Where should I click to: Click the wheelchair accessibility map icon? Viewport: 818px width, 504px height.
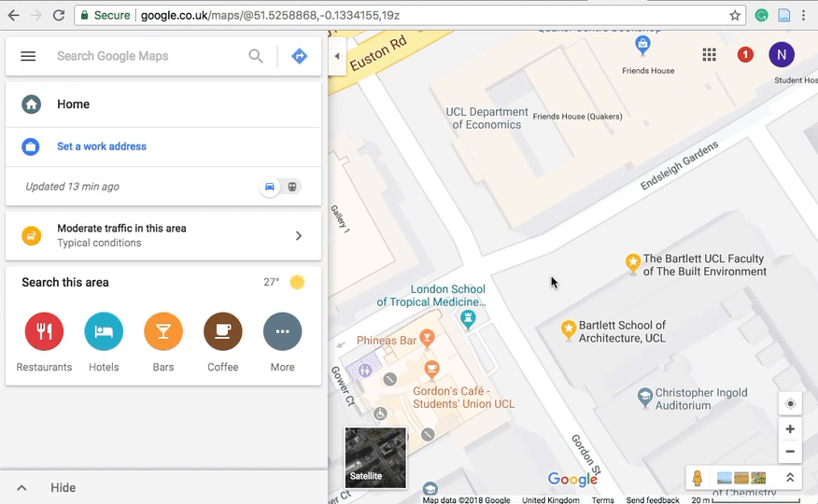pyautogui.click(x=380, y=413)
